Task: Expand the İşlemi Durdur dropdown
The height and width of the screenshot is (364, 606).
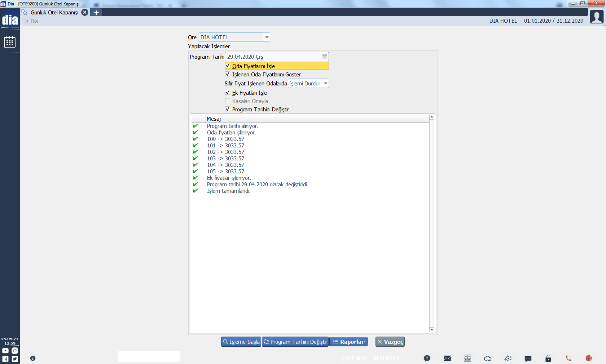Action: pos(326,83)
